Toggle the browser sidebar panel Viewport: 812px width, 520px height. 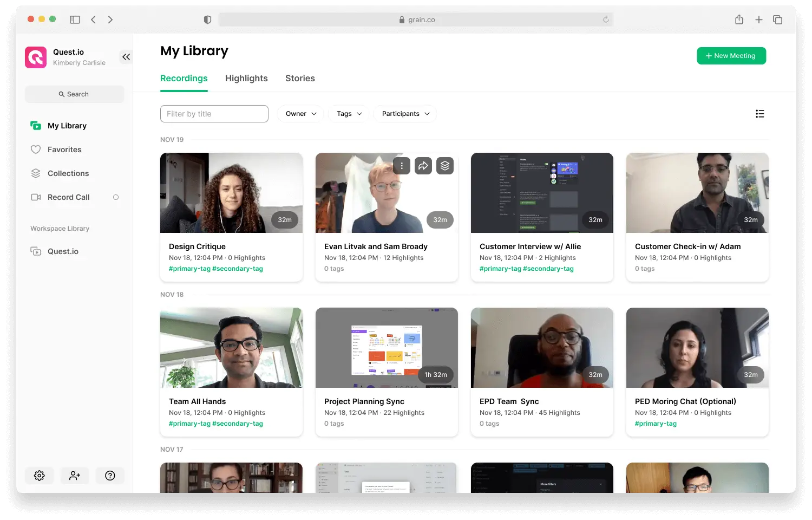75,19
